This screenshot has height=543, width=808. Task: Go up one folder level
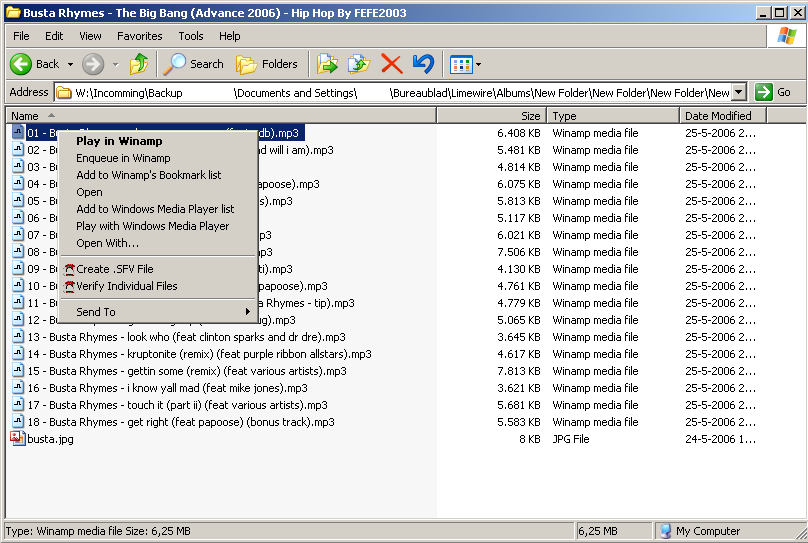click(x=139, y=64)
